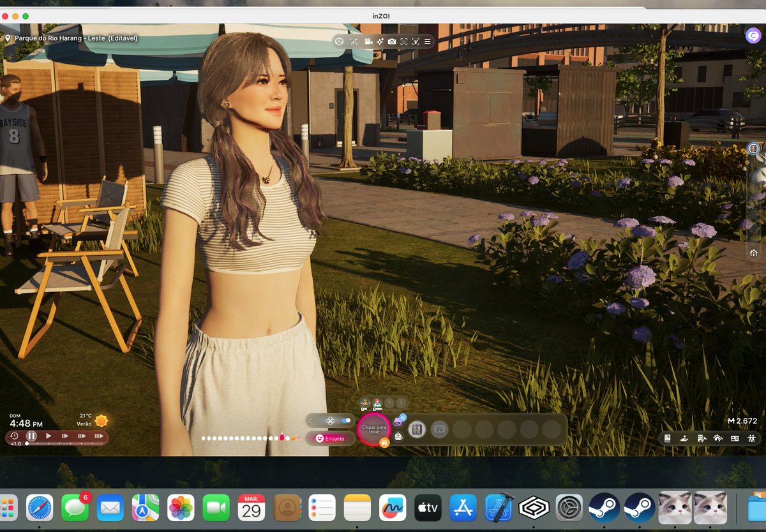
Task: Click the money balance 2.672
Action: point(742,421)
